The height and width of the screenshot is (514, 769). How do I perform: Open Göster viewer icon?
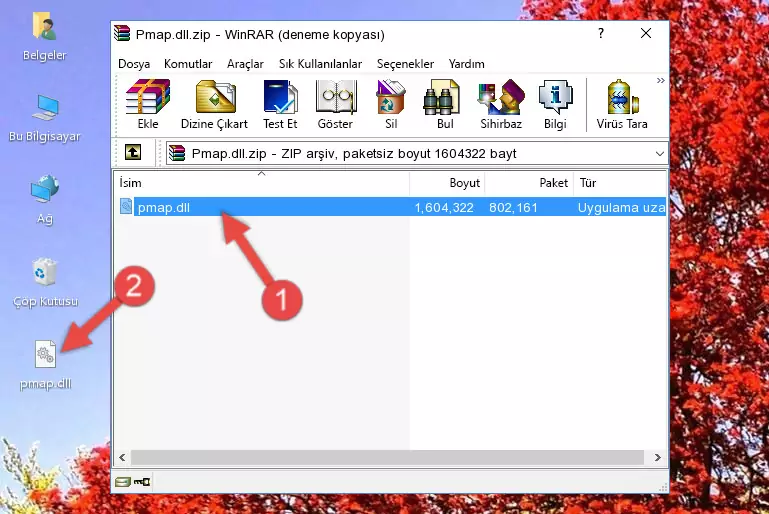(x=335, y=104)
